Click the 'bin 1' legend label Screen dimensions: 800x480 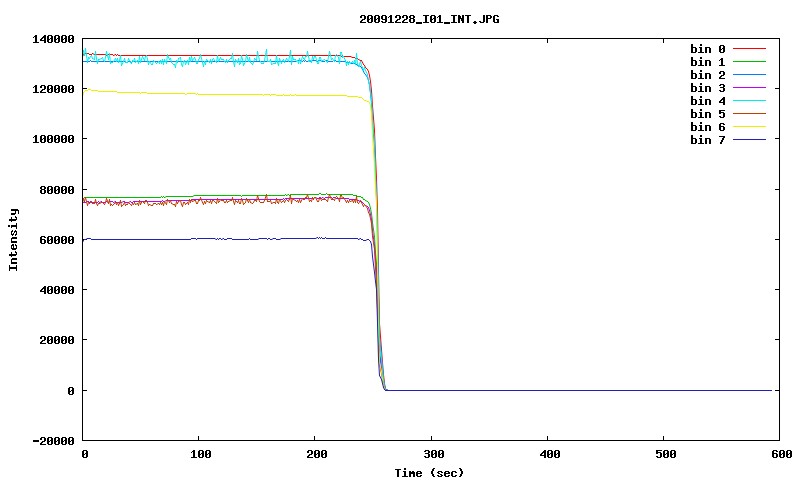click(708, 62)
